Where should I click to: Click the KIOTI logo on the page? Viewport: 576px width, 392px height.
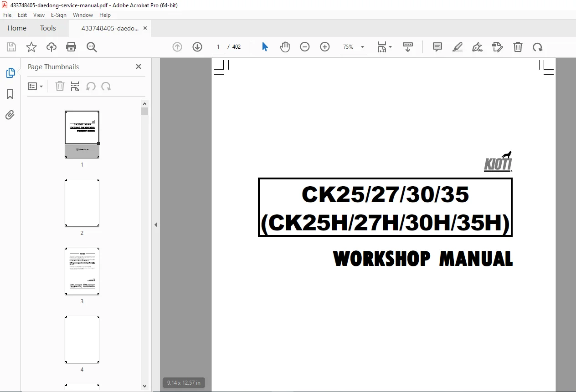(x=498, y=162)
